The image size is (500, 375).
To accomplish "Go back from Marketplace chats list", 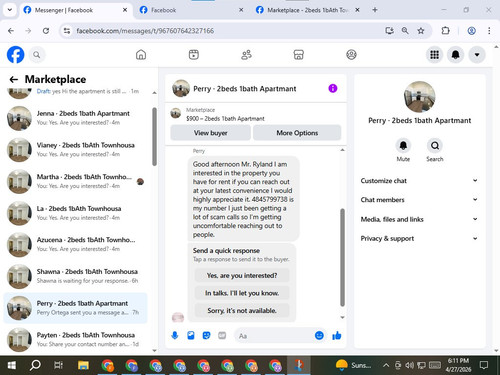I will point(14,79).
